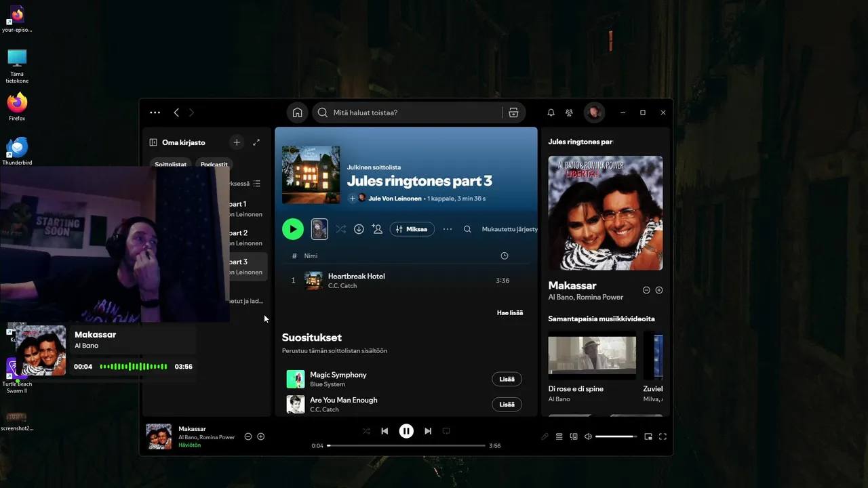Open the Di rose e di spine video
The height and width of the screenshot is (488, 868).
592,354
